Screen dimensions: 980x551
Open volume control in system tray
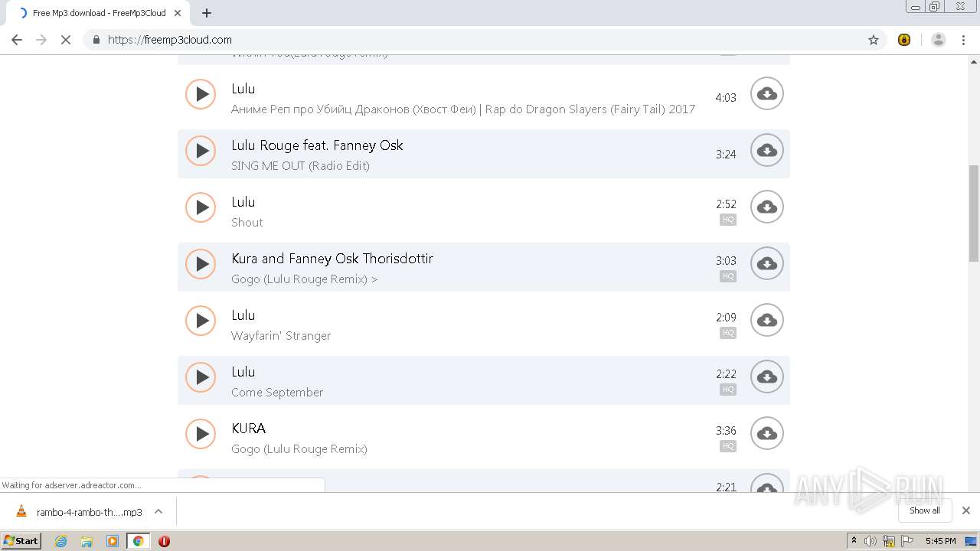point(871,541)
